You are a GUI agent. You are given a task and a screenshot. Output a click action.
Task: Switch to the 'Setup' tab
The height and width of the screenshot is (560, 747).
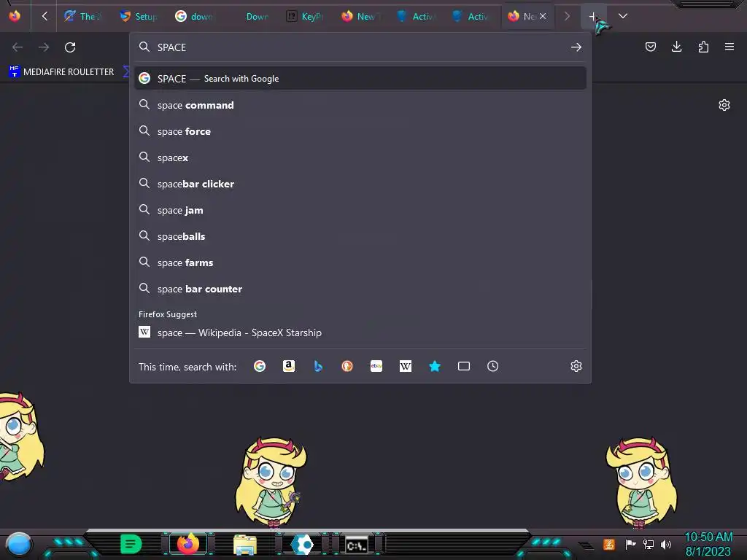tap(139, 16)
